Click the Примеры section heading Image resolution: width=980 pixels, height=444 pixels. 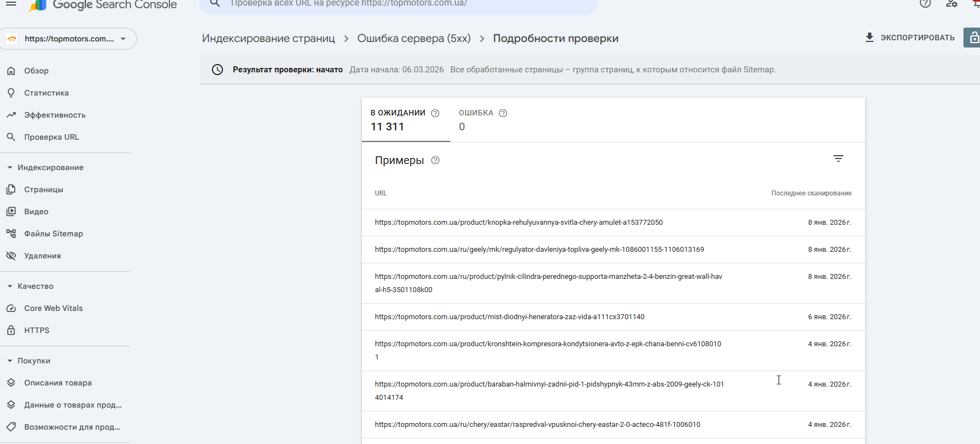pyautogui.click(x=400, y=160)
